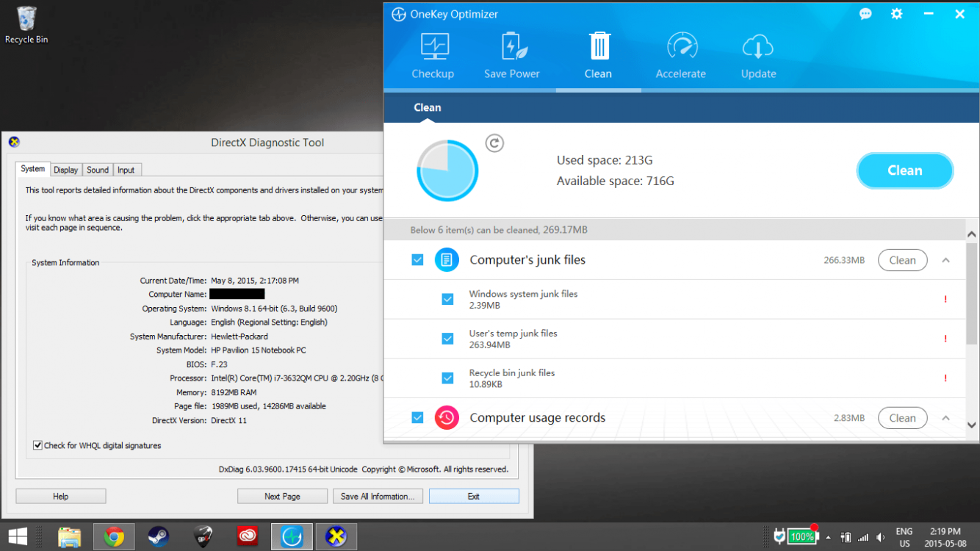This screenshot has height=551, width=980.
Task: Open OneKey Optimizer settings gear
Action: tap(897, 14)
